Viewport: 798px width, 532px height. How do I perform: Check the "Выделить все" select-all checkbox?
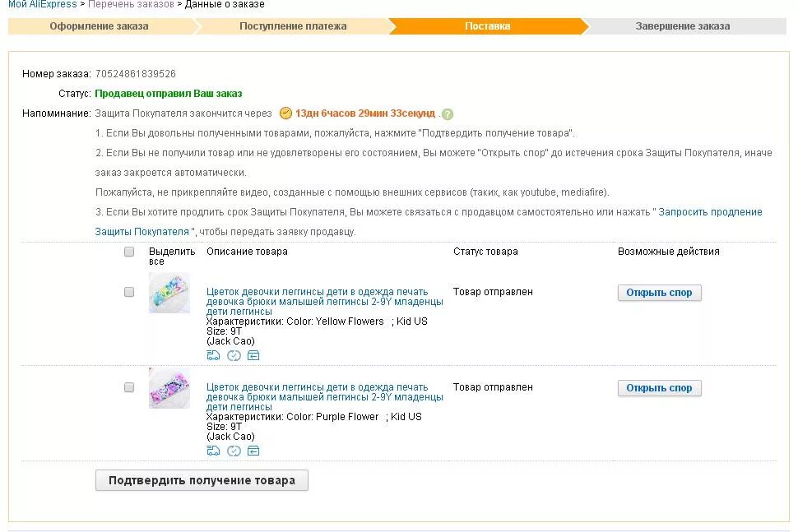pyautogui.click(x=129, y=252)
